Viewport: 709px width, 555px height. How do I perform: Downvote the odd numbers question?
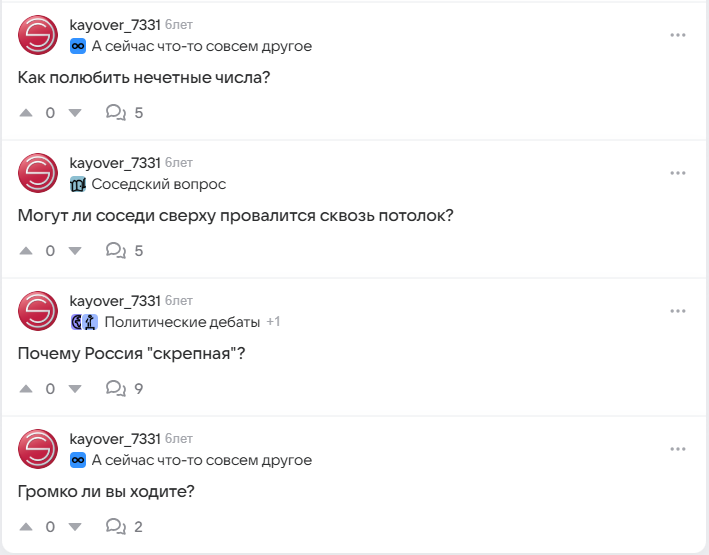pos(74,113)
